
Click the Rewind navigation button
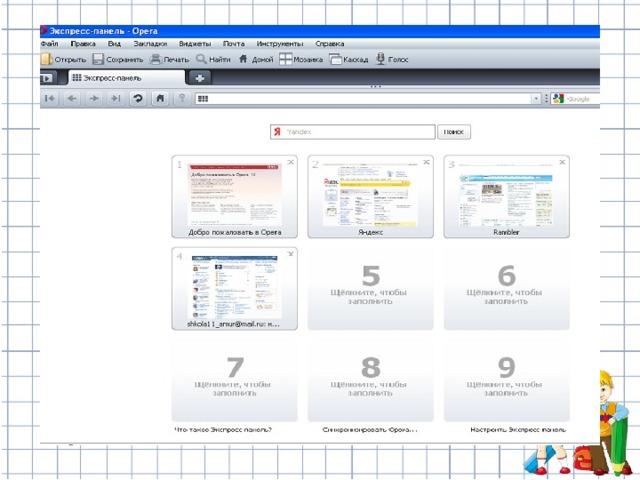(50, 98)
